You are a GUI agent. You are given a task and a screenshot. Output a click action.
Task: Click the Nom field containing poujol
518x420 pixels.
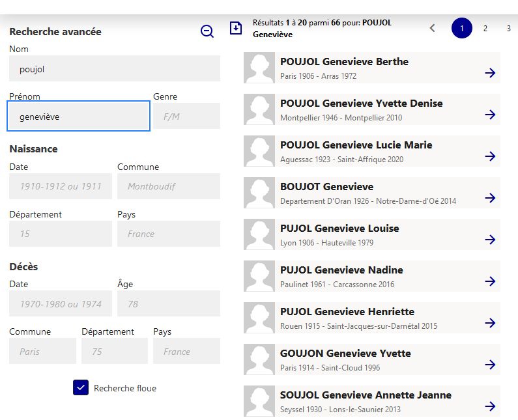115,69
